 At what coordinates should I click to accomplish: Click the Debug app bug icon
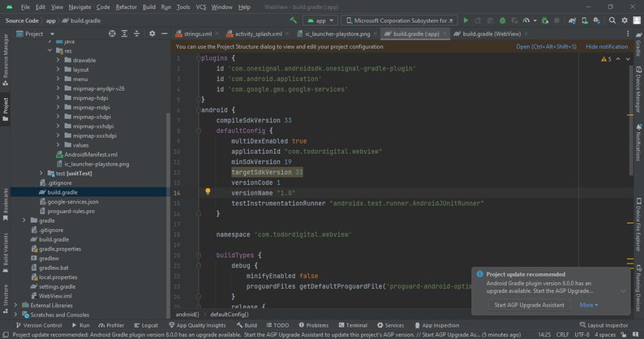click(502, 20)
